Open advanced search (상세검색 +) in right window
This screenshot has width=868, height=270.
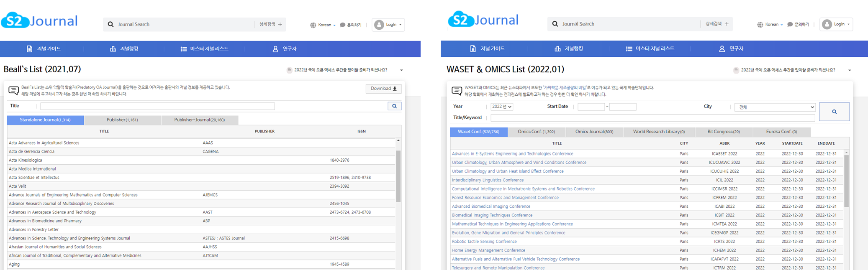coord(717,24)
